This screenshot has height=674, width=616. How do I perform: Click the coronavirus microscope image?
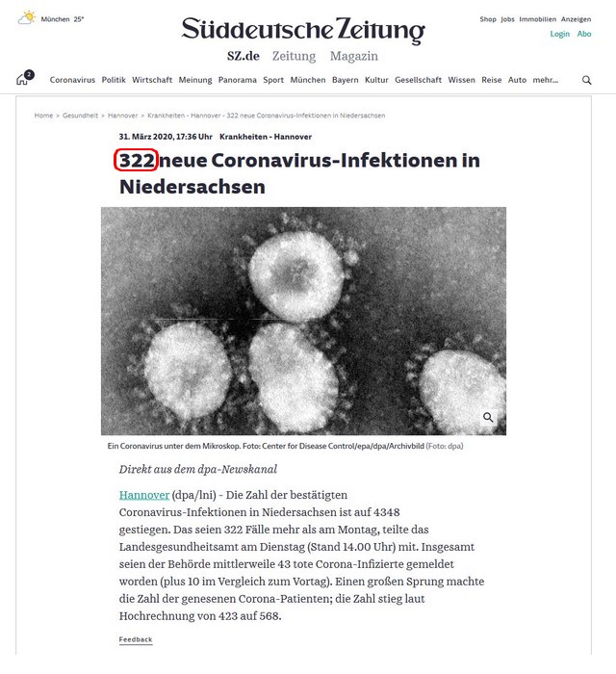tap(303, 321)
